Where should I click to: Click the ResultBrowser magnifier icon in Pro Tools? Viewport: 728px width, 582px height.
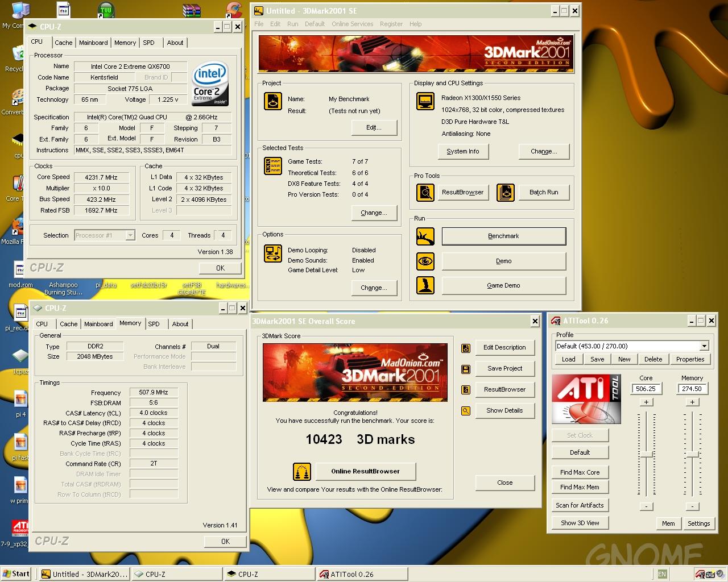[x=425, y=193]
